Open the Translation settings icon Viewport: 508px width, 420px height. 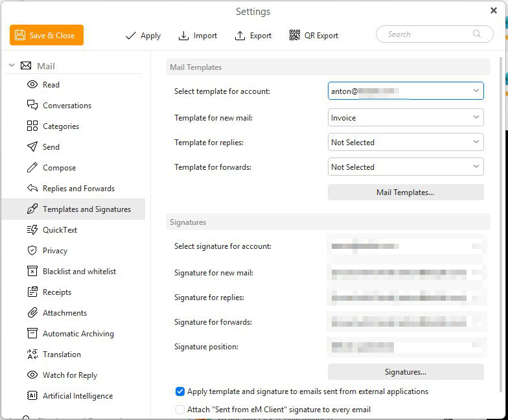point(32,355)
